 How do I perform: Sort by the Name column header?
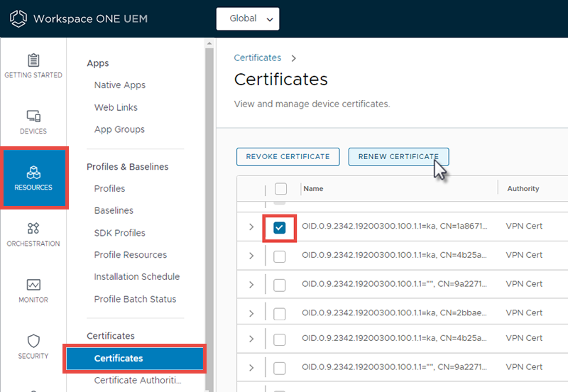tap(313, 189)
